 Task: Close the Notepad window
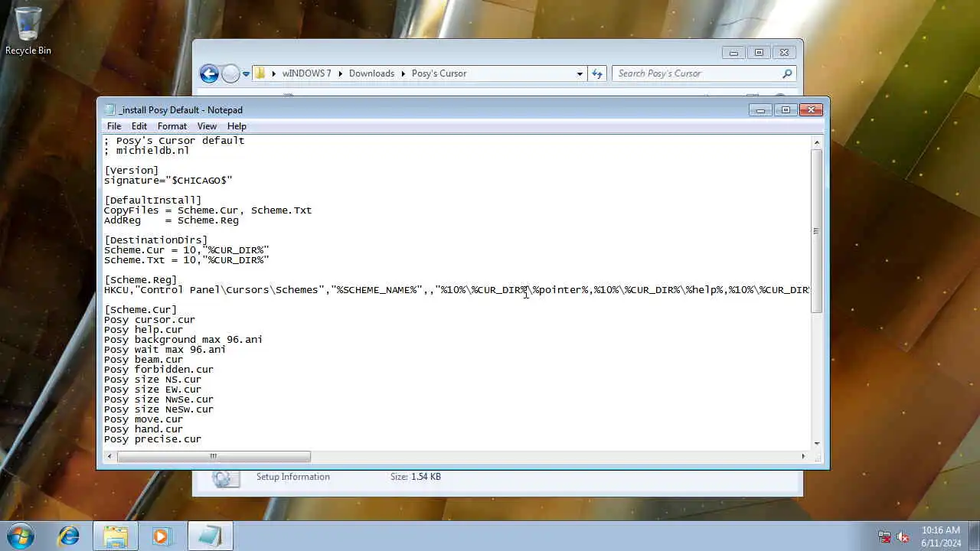(811, 110)
